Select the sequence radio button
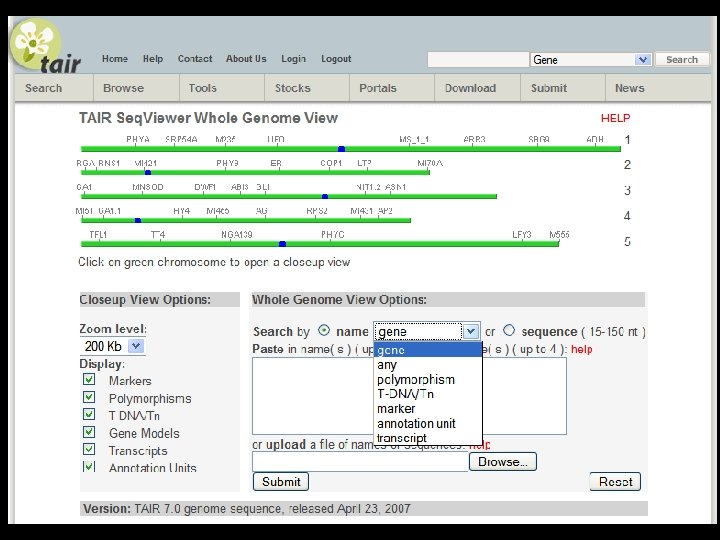 point(509,330)
